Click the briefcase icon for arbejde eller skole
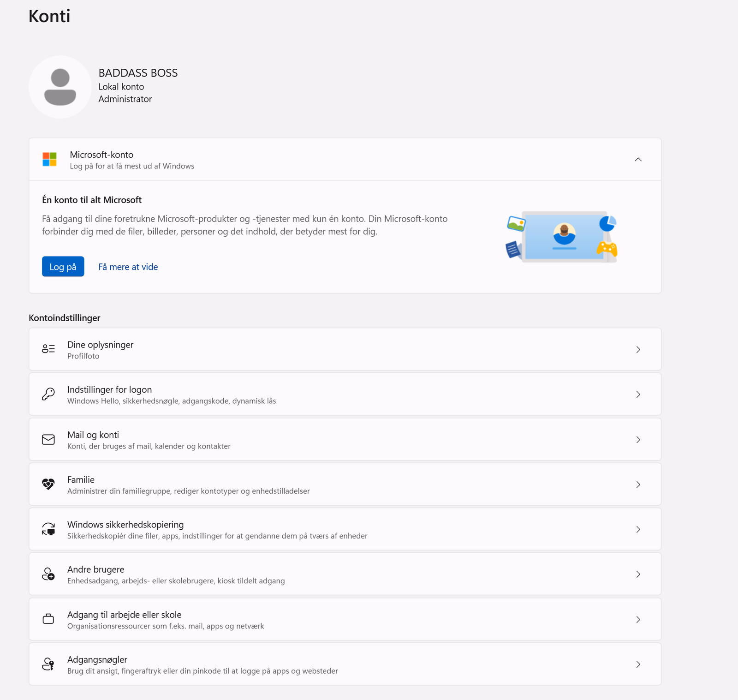This screenshot has width=738, height=700. [x=48, y=619]
